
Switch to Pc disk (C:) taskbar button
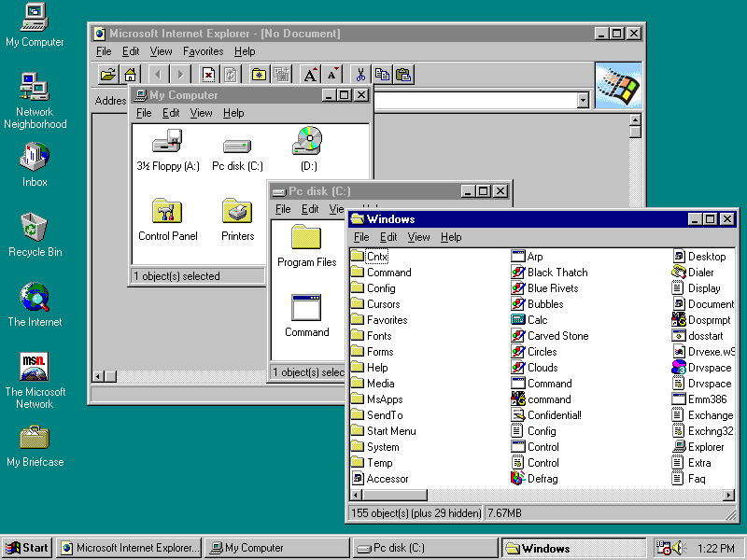click(425, 548)
